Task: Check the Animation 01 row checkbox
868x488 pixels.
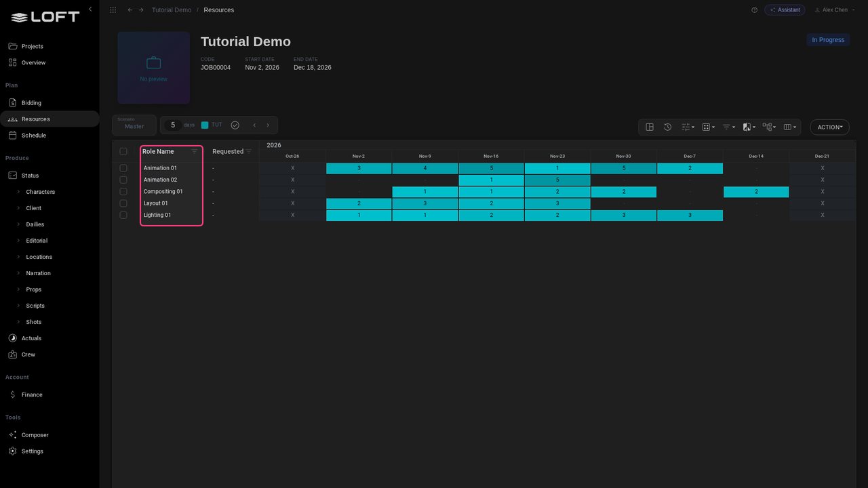Action: click(123, 168)
